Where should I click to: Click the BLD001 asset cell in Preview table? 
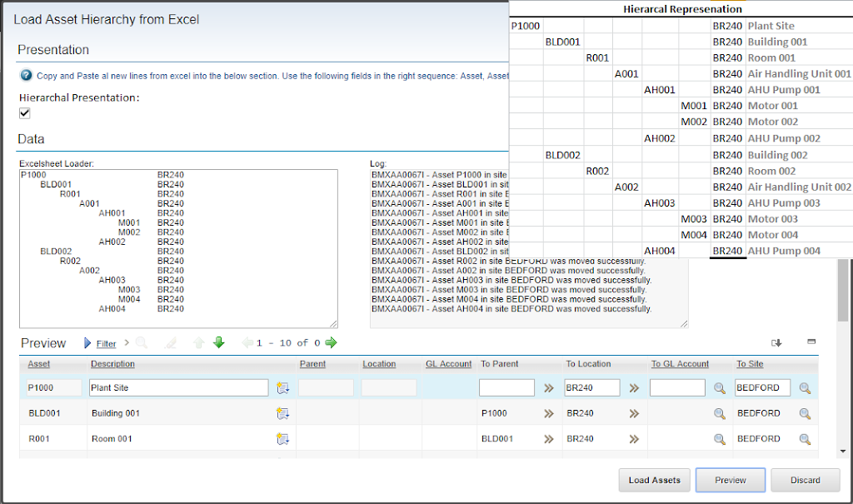click(45, 413)
